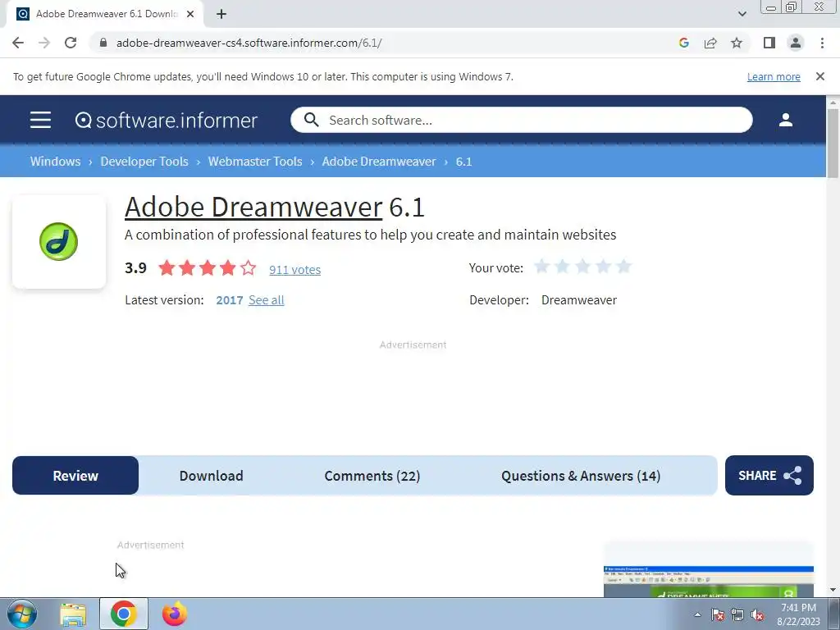Click the 3.9 rating value
Screen dimensions: 840x630
135,268
